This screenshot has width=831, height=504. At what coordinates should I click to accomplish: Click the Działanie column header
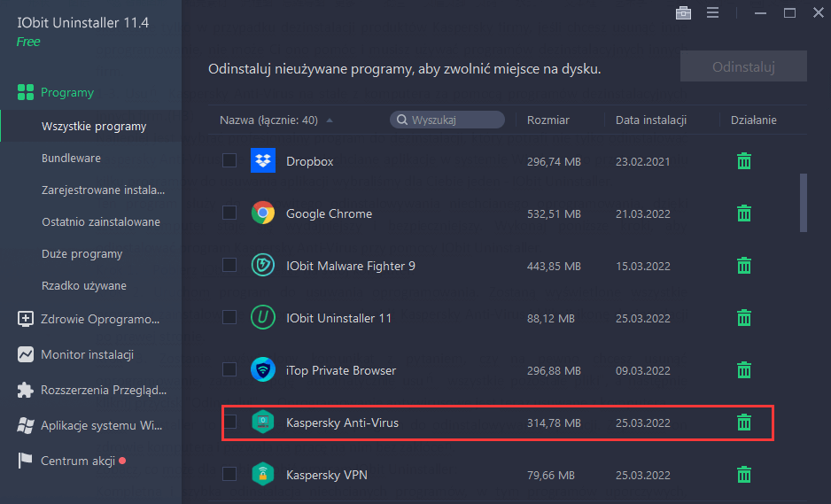pos(754,120)
